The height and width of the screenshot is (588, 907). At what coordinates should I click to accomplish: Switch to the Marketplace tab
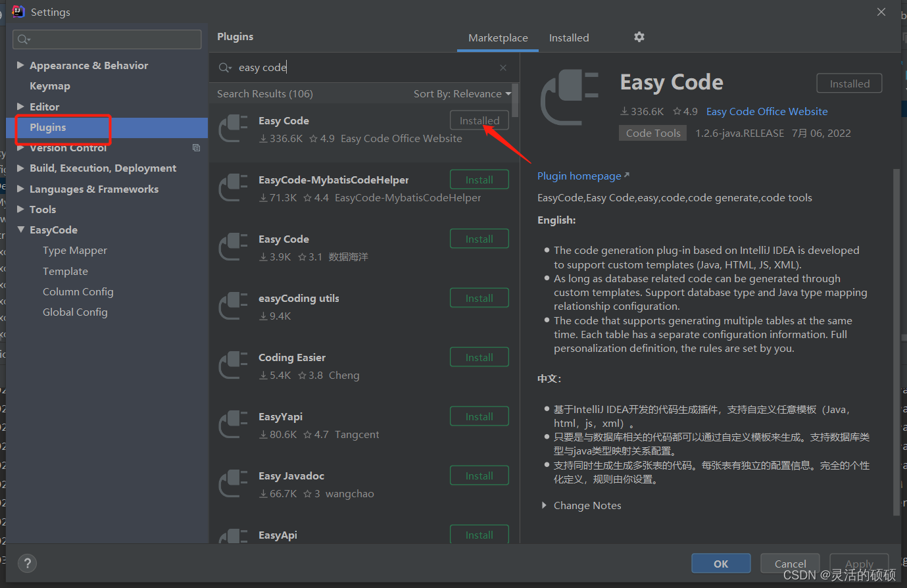tap(497, 37)
